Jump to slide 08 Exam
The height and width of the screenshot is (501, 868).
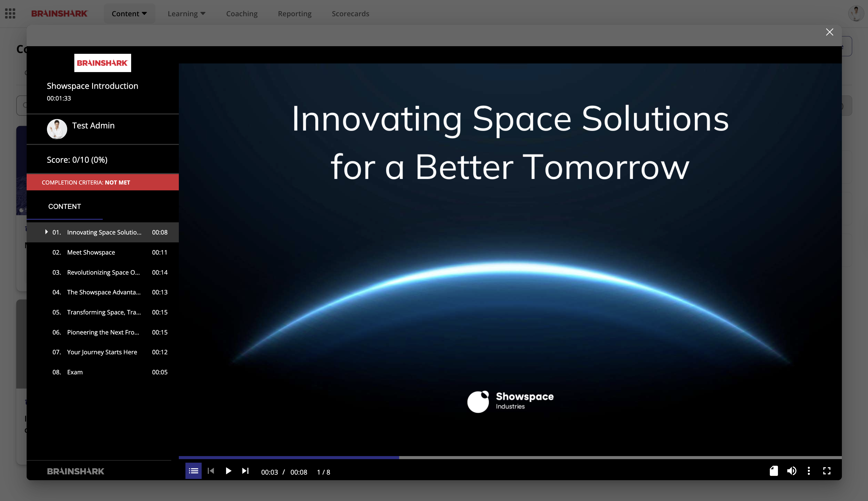[102, 372]
